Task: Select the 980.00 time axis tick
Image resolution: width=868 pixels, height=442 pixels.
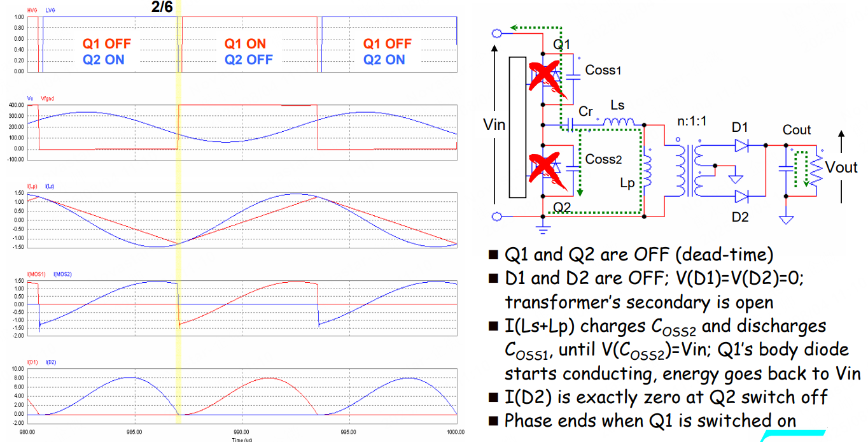Action: 27,432
